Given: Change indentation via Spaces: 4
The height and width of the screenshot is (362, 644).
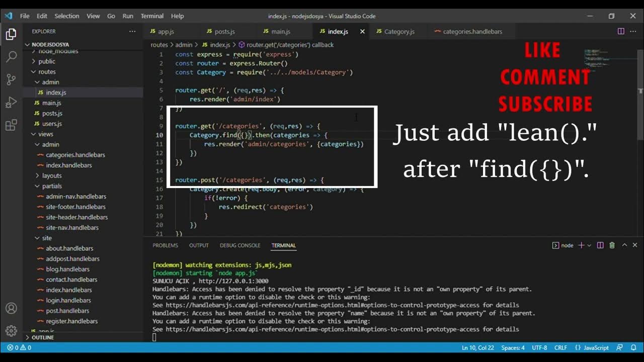Looking at the screenshot, I should [513, 347].
